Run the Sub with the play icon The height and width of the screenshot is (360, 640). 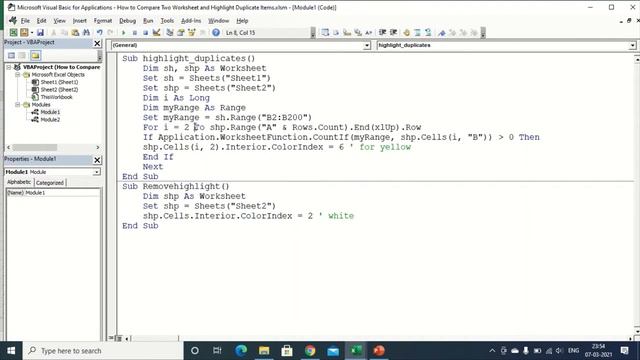(x=123, y=33)
